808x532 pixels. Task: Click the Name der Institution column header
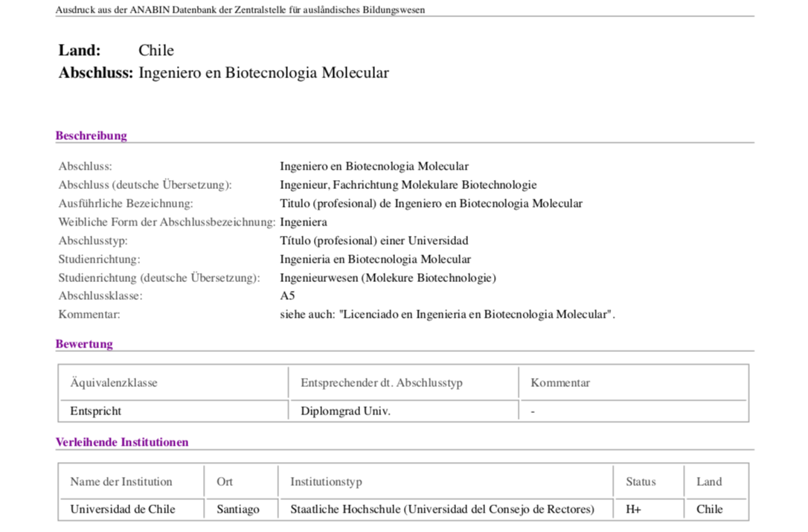(121, 481)
